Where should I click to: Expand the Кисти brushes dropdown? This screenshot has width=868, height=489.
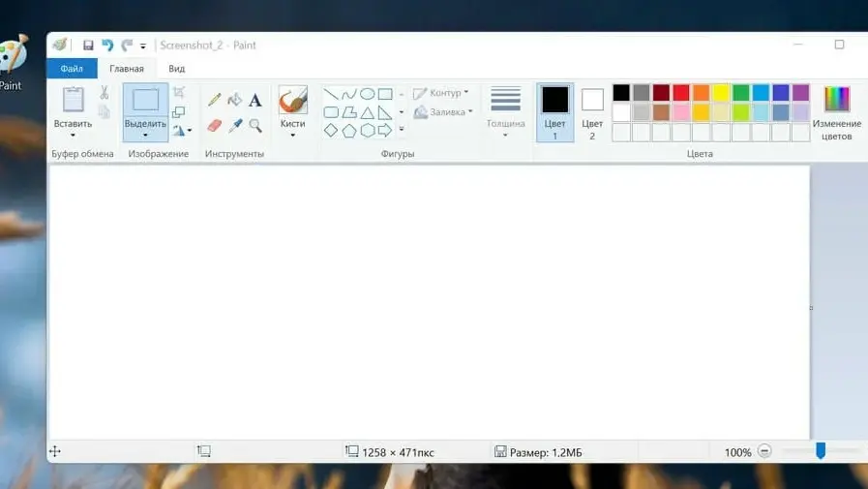tap(292, 136)
